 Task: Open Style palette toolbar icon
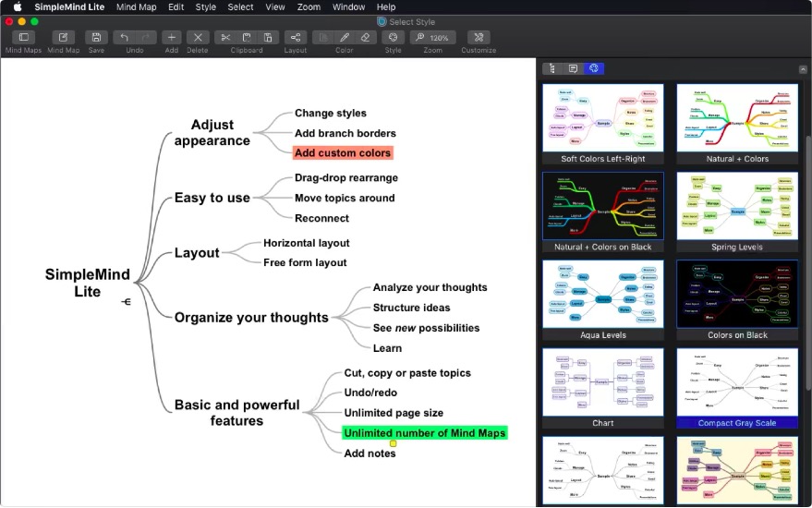coord(393,37)
